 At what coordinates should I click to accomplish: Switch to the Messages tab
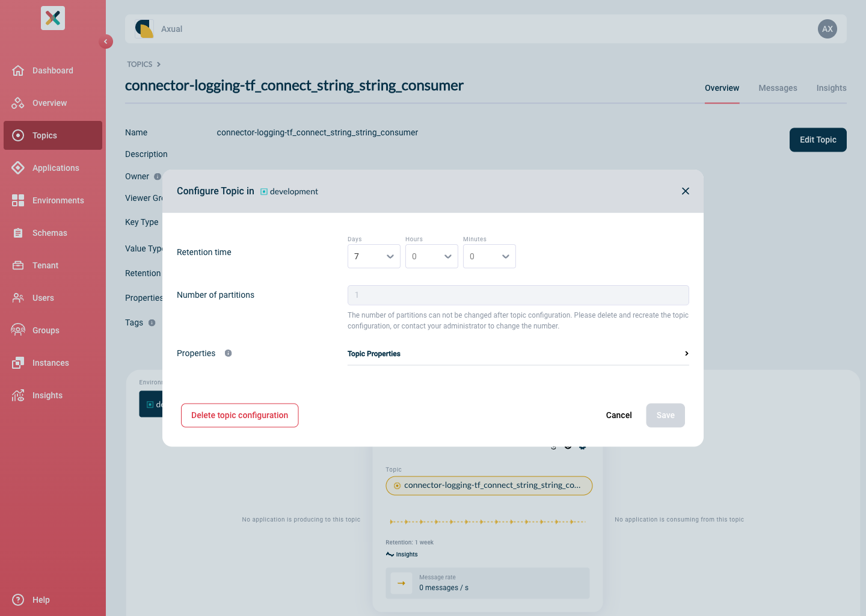pos(778,88)
